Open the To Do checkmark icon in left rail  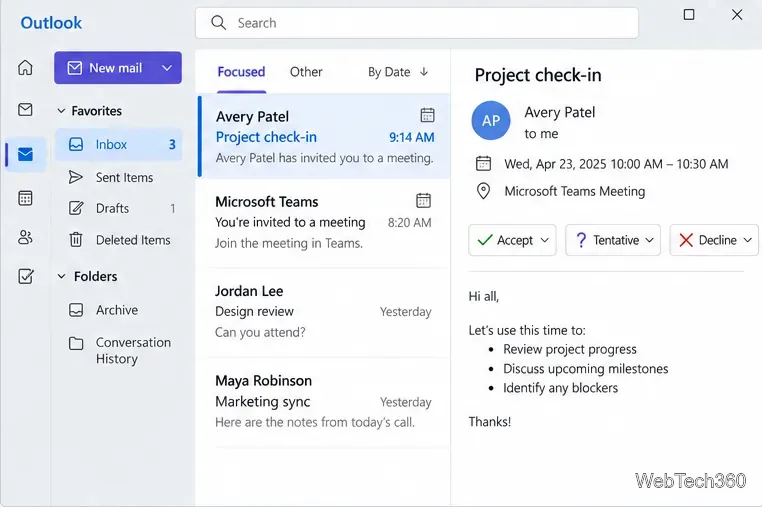(x=25, y=276)
